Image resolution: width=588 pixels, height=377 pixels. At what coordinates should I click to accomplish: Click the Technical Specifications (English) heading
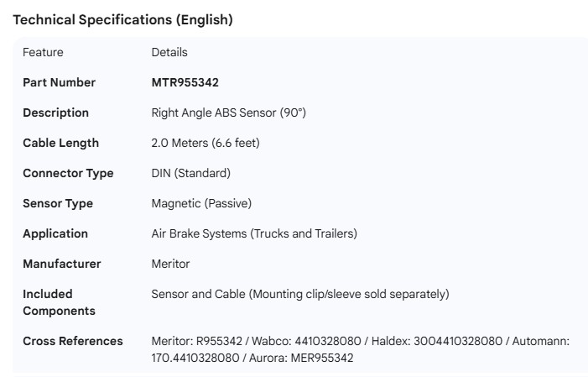(x=122, y=20)
